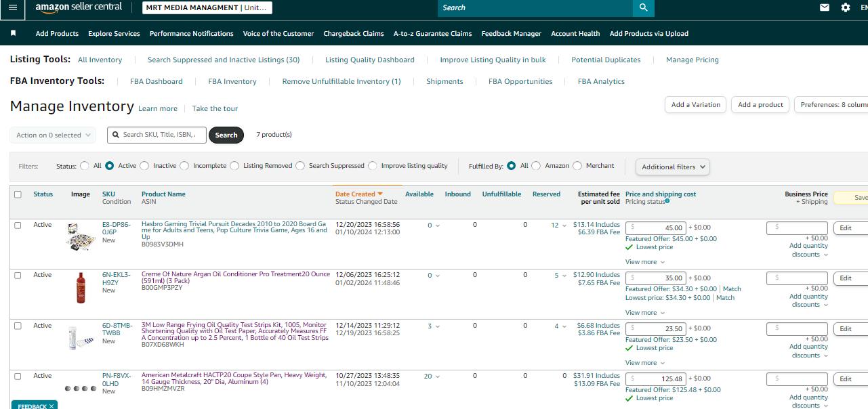Select the Inactive status filter
This screenshot has height=409, width=868.
tap(144, 166)
